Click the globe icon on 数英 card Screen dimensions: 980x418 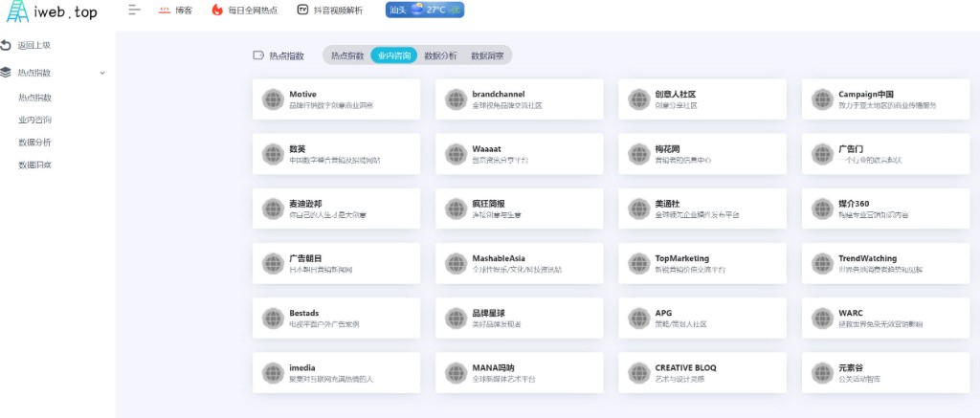click(273, 154)
